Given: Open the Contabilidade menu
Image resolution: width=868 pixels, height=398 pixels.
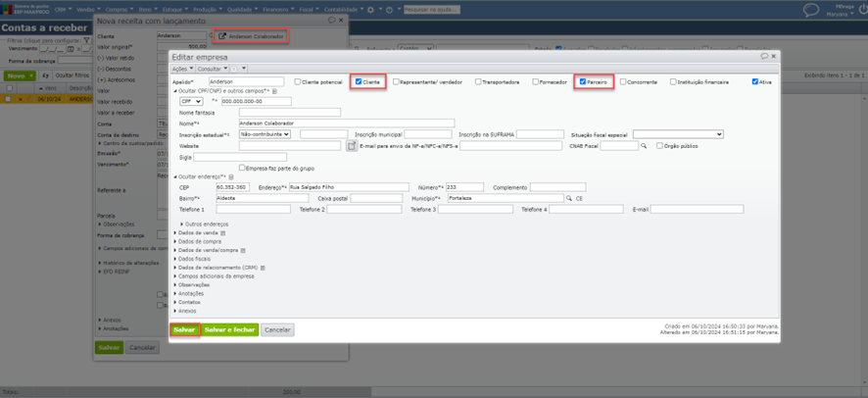Looking at the screenshot, I should tap(344, 10).
